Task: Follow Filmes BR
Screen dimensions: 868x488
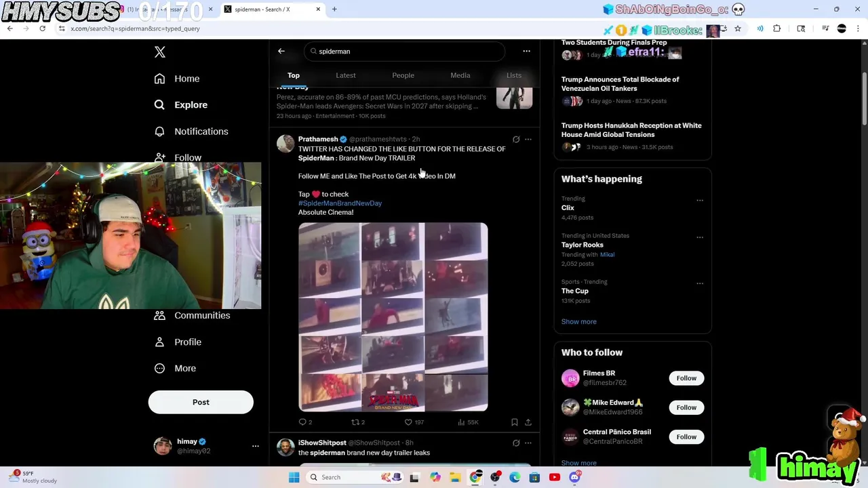Action: coord(686,378)
